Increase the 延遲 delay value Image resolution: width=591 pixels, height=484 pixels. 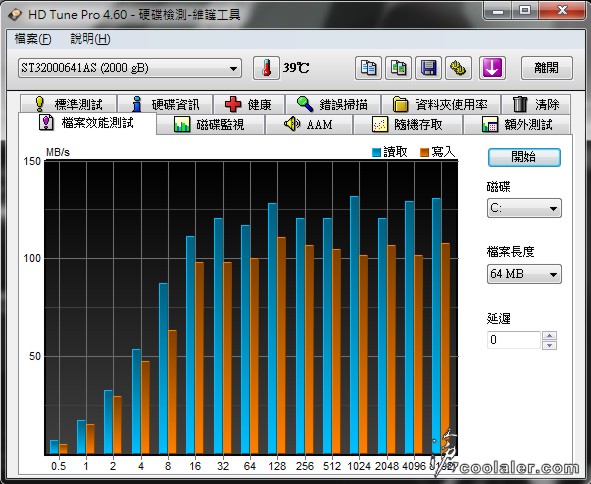click(x=550, y=335)
